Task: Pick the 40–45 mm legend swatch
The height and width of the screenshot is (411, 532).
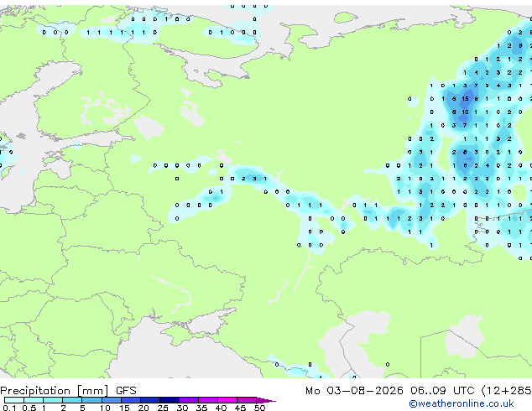Action: click(x=227, y=400)
